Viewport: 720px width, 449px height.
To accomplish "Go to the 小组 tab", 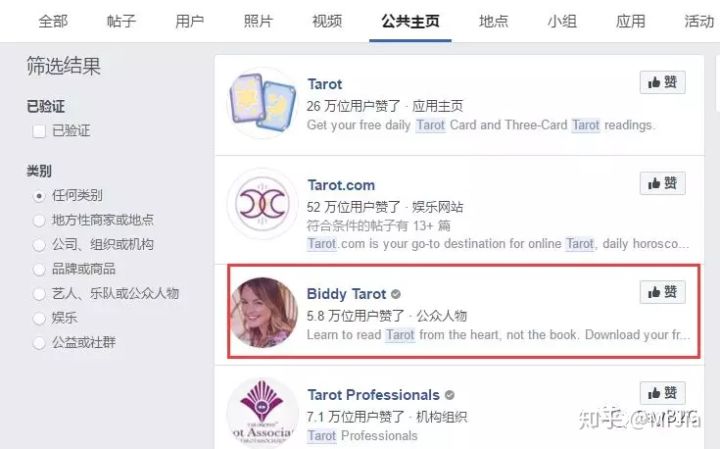I will 562,21.
